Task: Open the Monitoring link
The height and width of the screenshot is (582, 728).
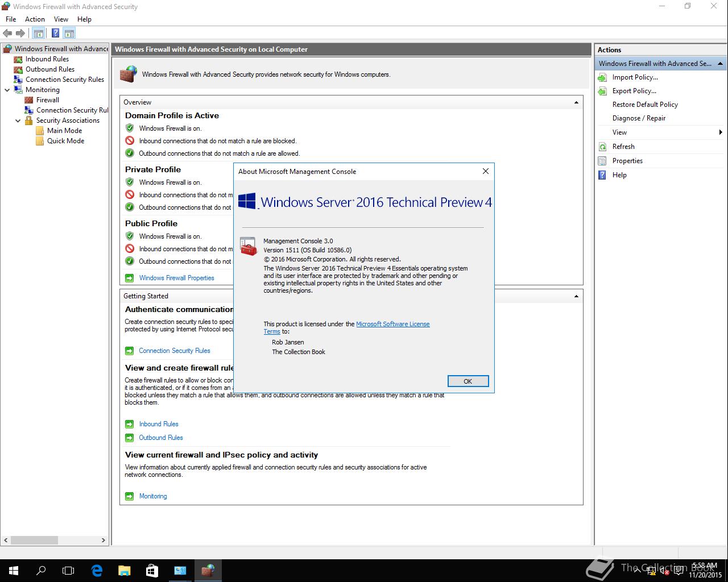Action: click(x=153, y=496)
